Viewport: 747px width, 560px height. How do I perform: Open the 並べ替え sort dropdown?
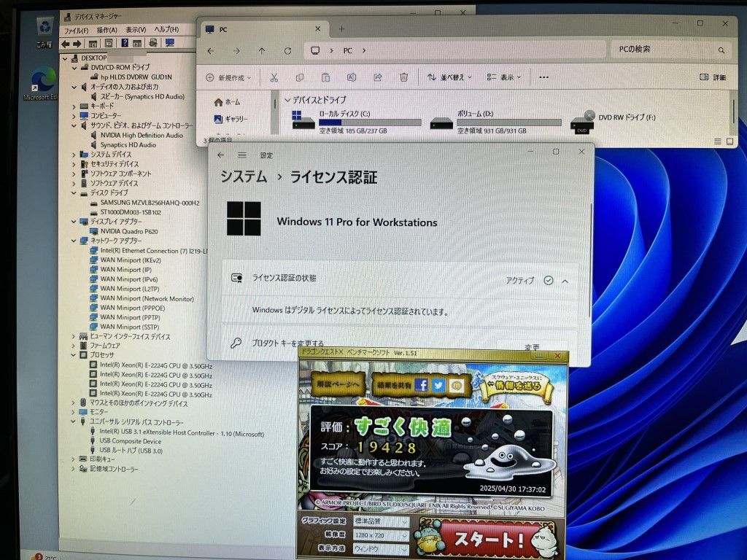tap(449, 77)
